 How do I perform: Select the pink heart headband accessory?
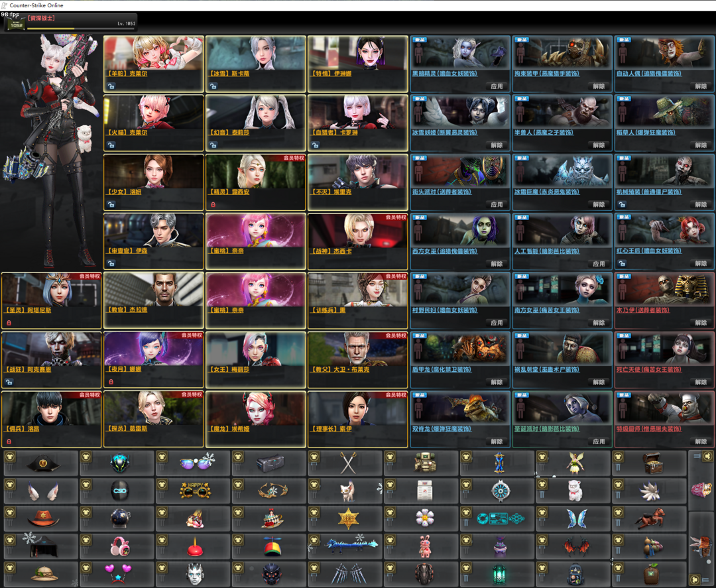coord(118,573)
